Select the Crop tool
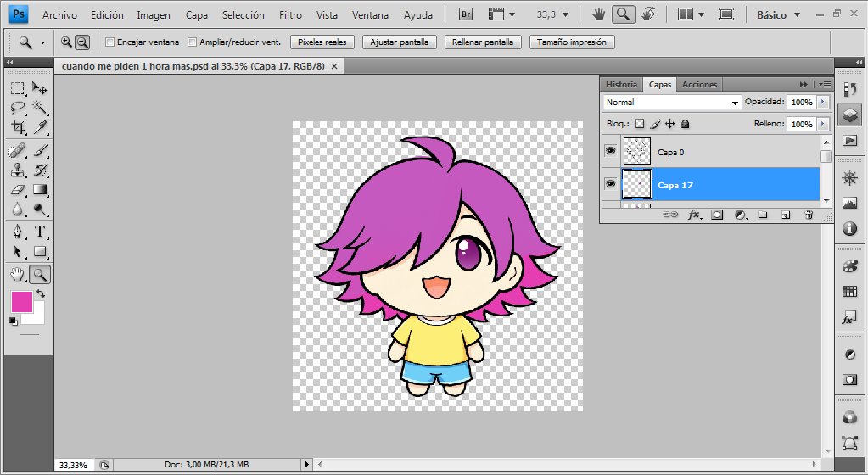 coord(18,127)
